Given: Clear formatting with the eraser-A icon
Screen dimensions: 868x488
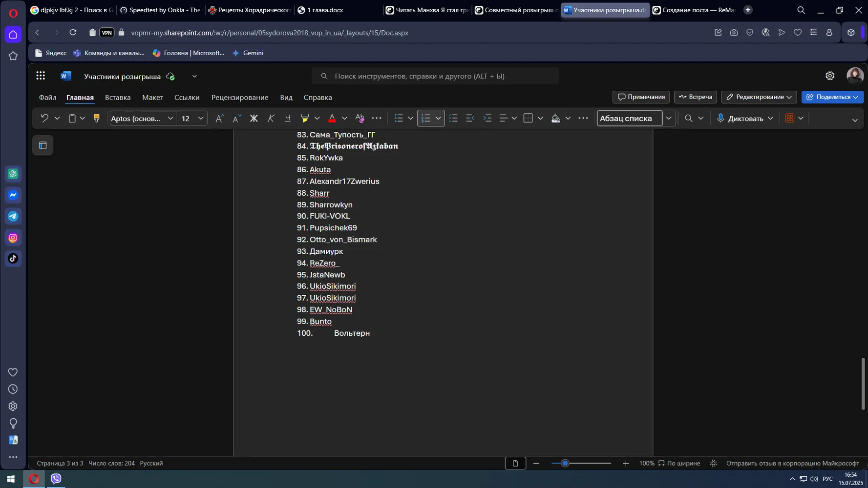Looking at the screenshot, I should pos(360,118).
